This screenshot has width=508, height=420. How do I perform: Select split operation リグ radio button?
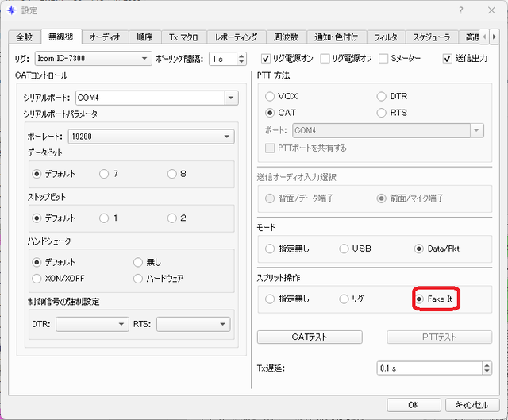(x=344, y=299)
